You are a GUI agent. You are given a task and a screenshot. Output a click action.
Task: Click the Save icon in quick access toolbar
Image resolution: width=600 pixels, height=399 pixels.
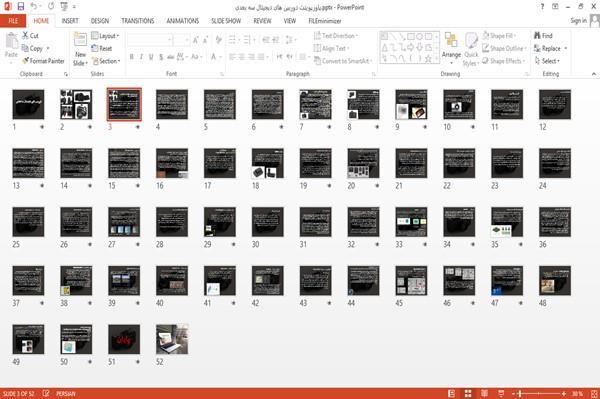point(21,6)
